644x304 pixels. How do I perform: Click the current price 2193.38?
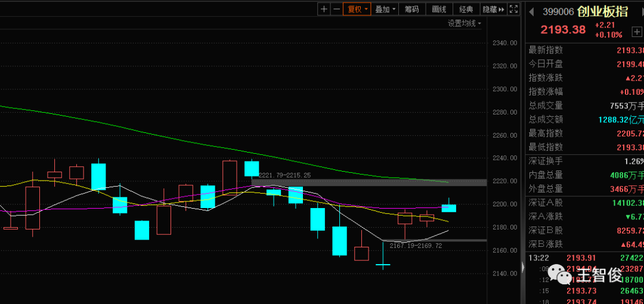click(564, 30)
